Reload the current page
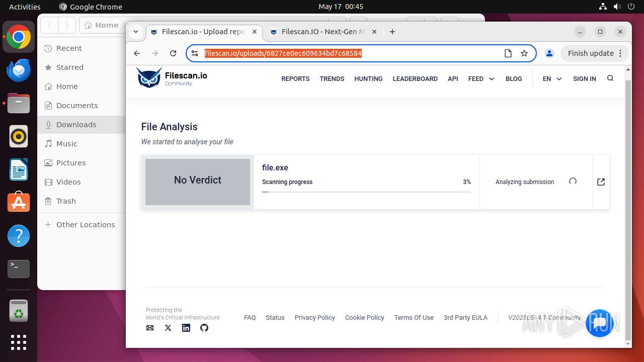Viewport: 644px width, 362px height. [173, 53]
